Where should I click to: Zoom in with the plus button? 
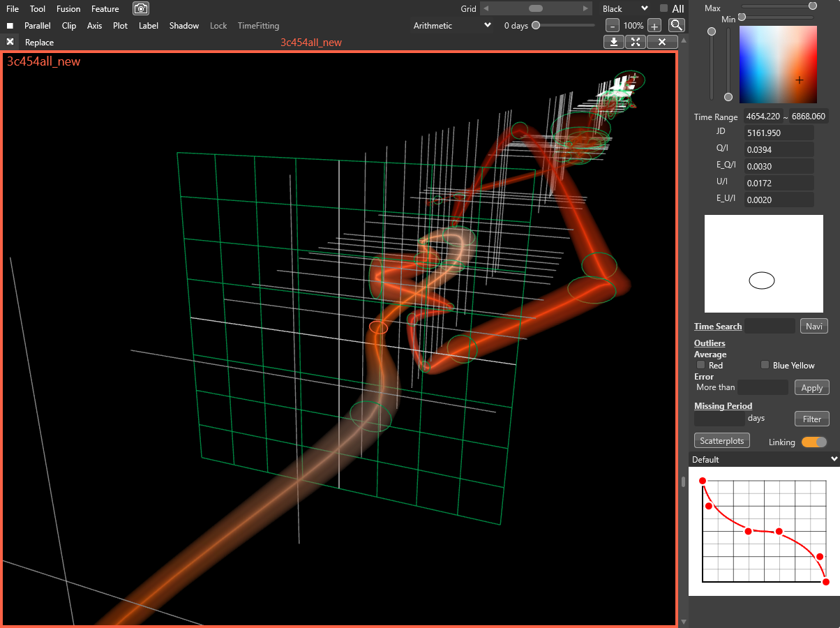point(654,26)
